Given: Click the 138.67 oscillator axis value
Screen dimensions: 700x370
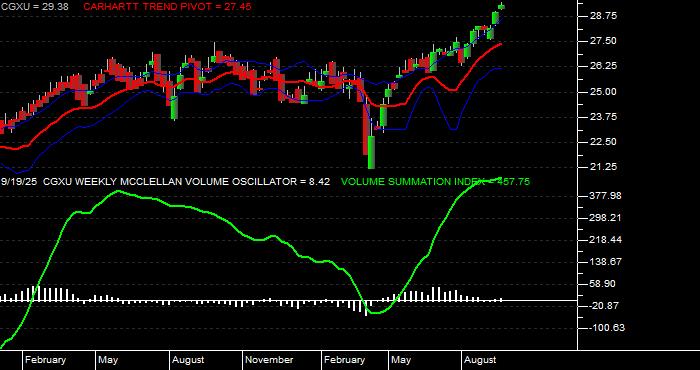Looking at the screenshot, I should pyautogui.click(x=605, y=262).
